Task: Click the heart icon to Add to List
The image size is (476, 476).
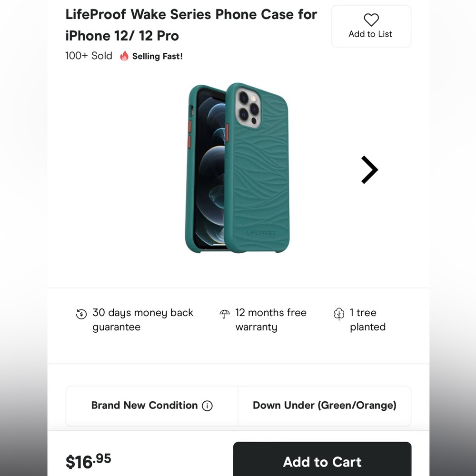Action: (371, 20)
